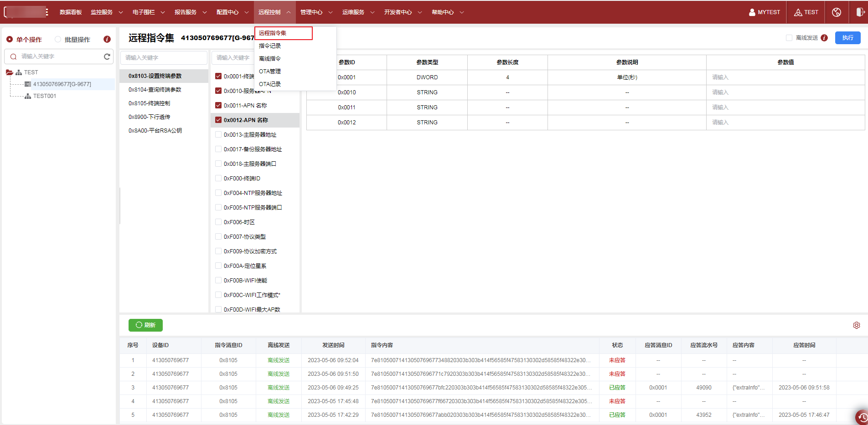868x425 pixels.
Task: Click the blue 执行 button
Action: (847, 38)
